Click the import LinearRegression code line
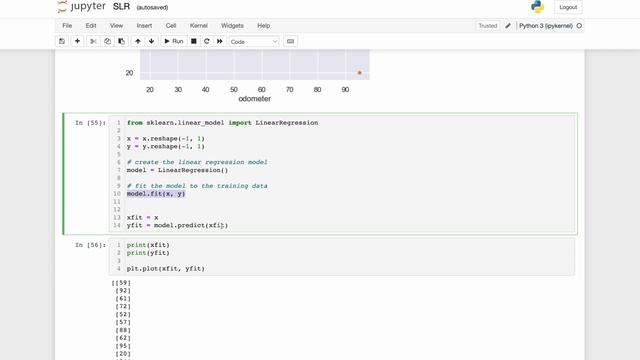640x360 pixels. pos(222,123)
